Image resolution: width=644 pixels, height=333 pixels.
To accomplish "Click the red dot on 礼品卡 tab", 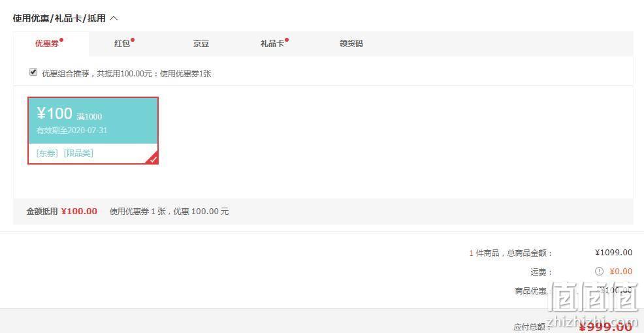I will coord(287,40).
